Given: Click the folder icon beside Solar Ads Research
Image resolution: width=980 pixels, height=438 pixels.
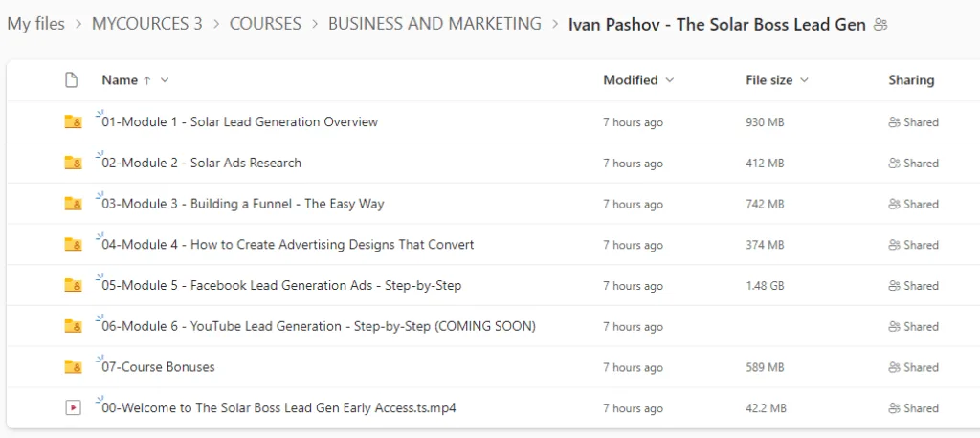Looking at the screenshot, I should pyautogui.click(x=72, y=164).
